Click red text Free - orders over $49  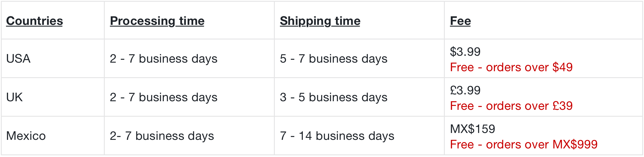coord(511,67)
